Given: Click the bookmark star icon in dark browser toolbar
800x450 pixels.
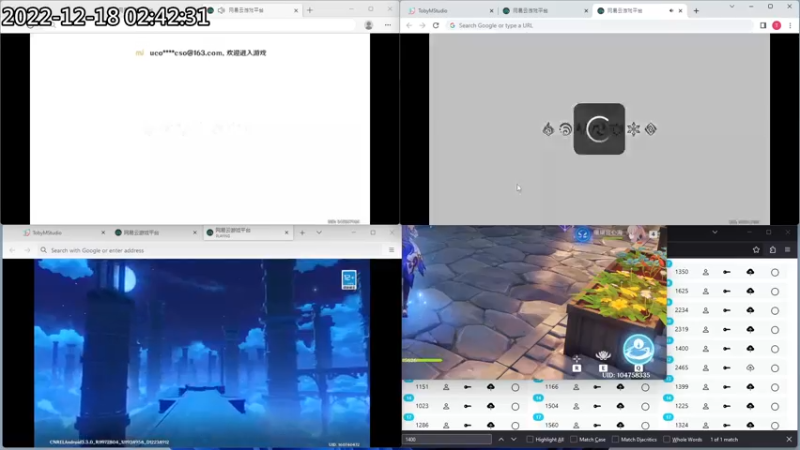Looking at the screenshot, I should coord(756,249).
